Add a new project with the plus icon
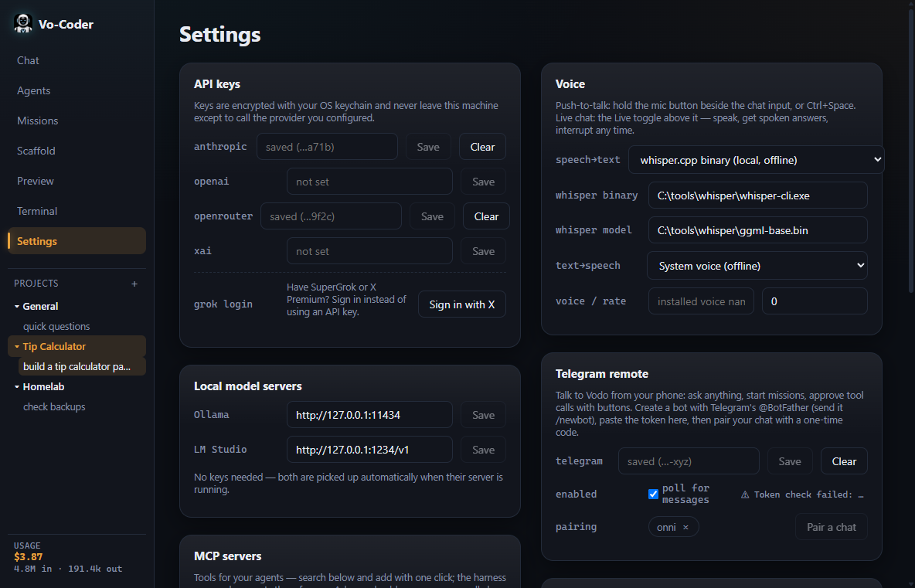Image resolution: width=915 pixels, height=588 pixels. [134, 284]
